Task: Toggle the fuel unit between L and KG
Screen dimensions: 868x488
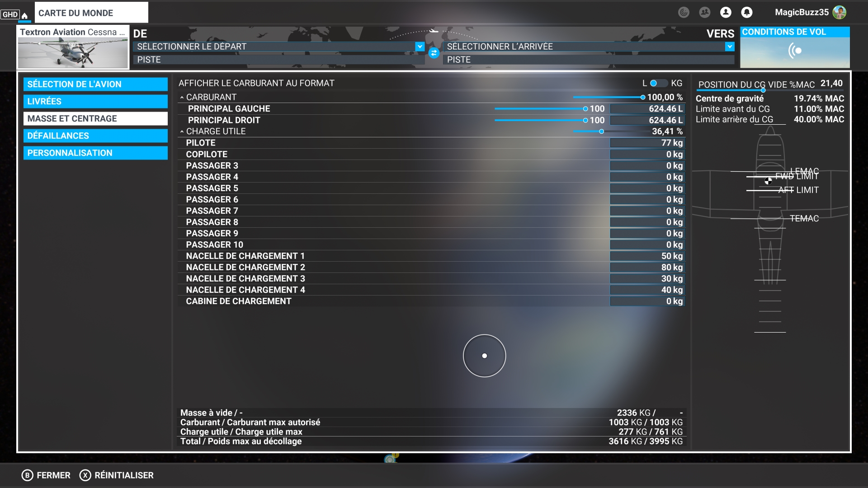Action: pyautogui.click(x=658, y=83)
